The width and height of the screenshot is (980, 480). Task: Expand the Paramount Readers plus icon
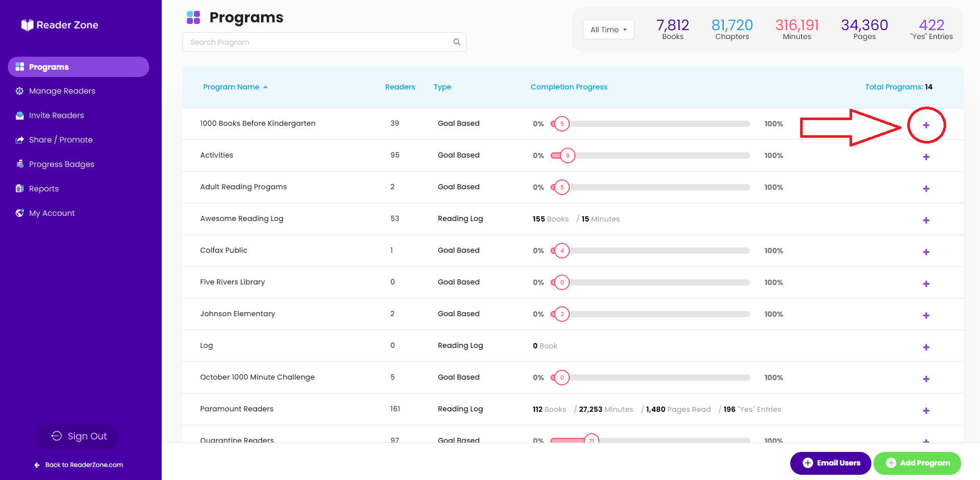coord(926,410)
